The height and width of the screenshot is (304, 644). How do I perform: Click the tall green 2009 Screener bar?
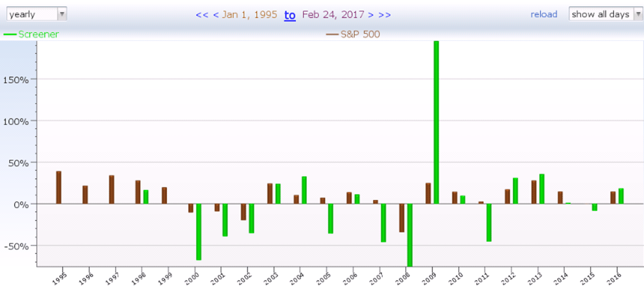pos(436,122)
